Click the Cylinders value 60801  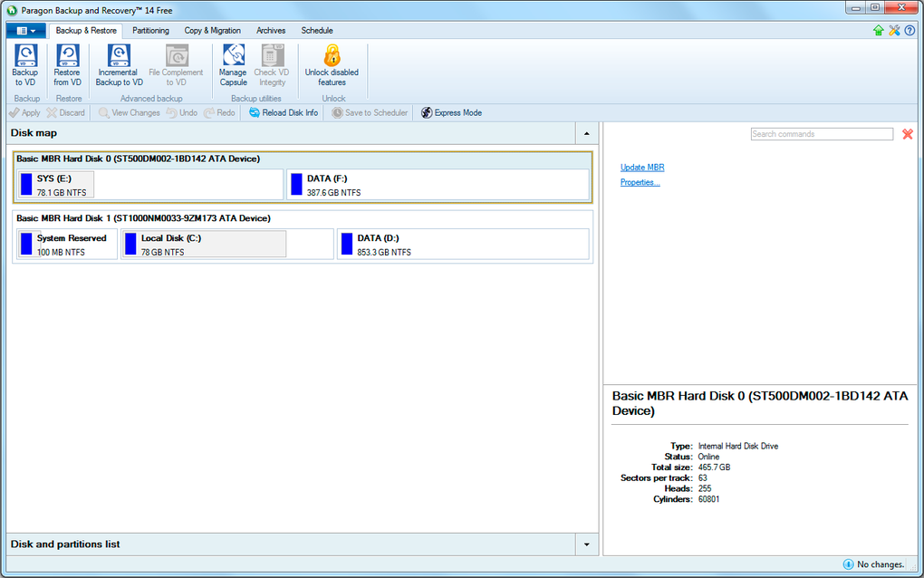[709, 499]
